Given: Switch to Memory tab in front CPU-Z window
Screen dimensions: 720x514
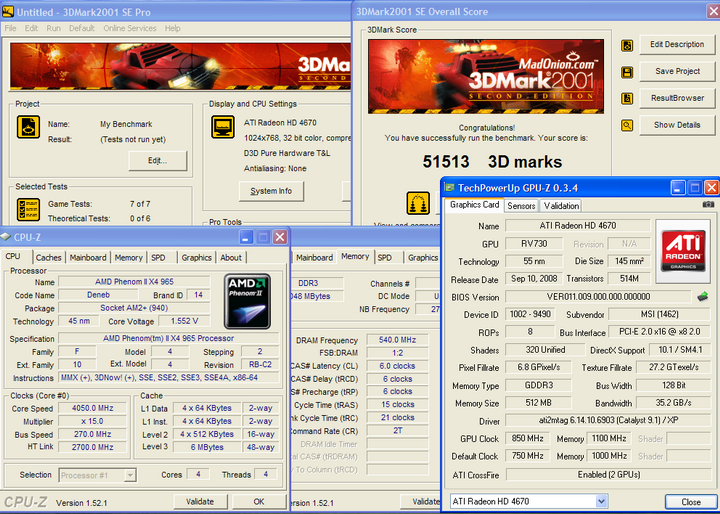Looking at the screenshot, I should (129, 258).
